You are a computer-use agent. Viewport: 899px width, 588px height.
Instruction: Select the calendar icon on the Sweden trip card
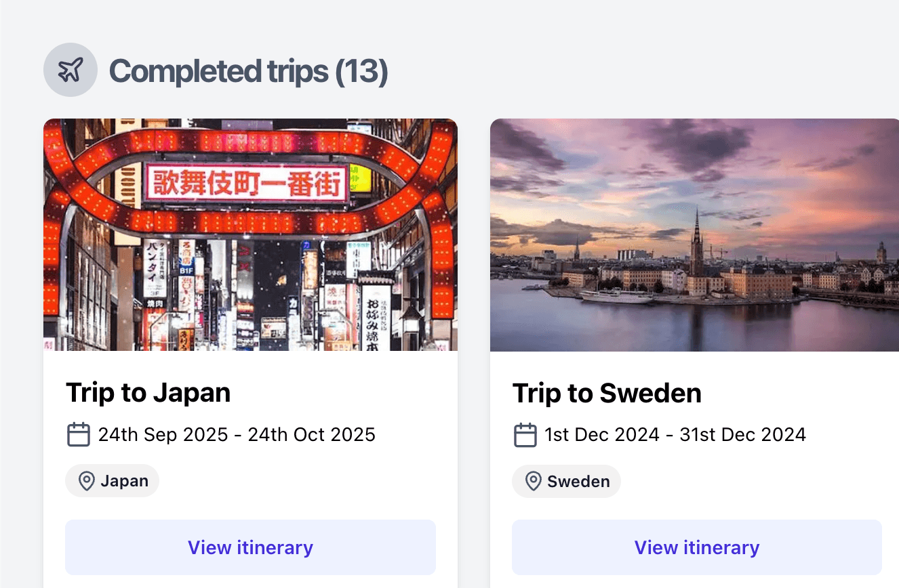point(525,434)
